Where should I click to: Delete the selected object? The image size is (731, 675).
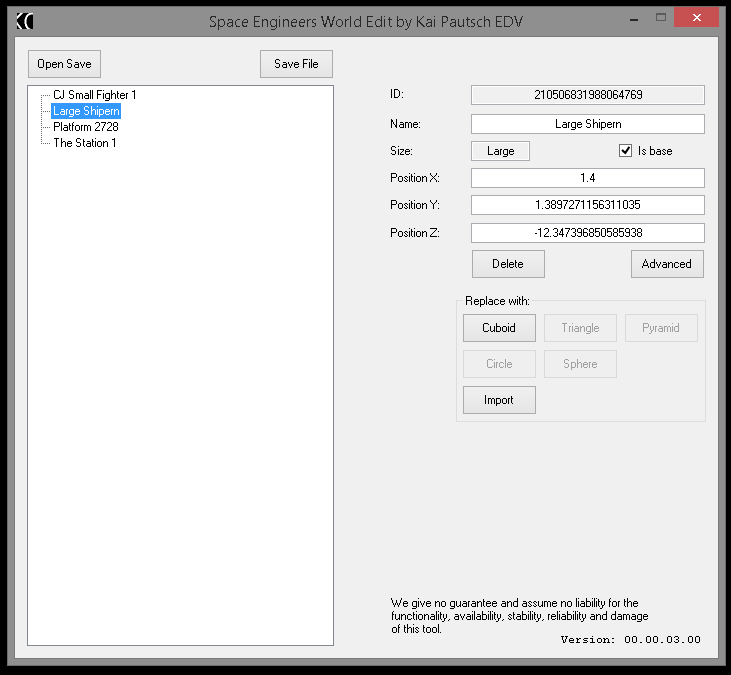point(508,264)
